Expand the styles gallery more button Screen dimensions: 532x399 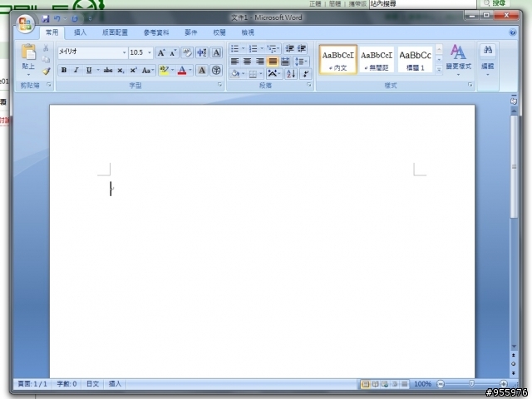(439, 70)
